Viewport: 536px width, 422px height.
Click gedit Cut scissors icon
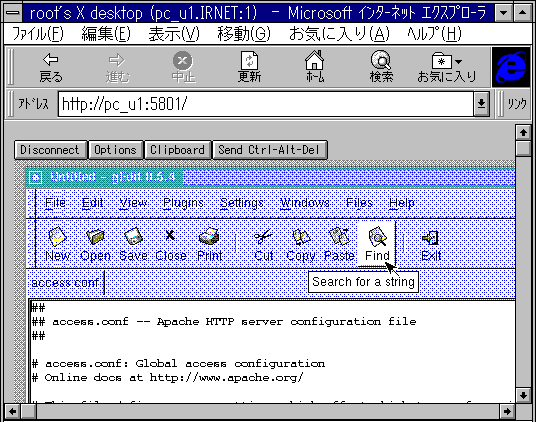click(x=263, y=236)
